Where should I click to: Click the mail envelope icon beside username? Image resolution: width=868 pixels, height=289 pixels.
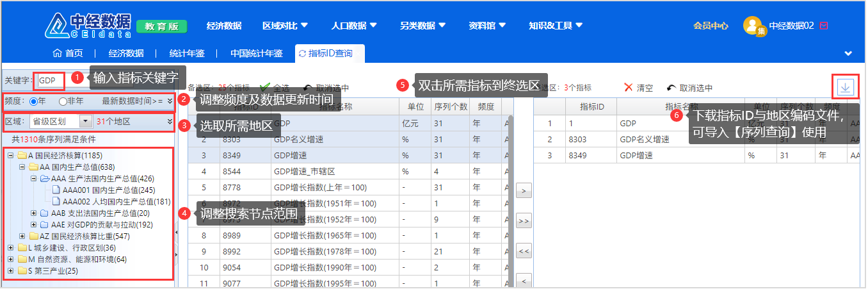pyautogui.click(x=824, y=26)
